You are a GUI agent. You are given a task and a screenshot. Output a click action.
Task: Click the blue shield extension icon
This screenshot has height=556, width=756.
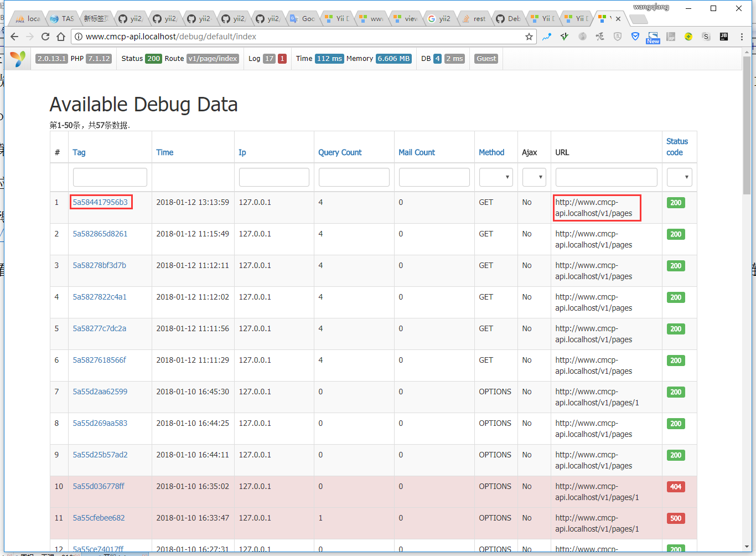coord(635,37)
